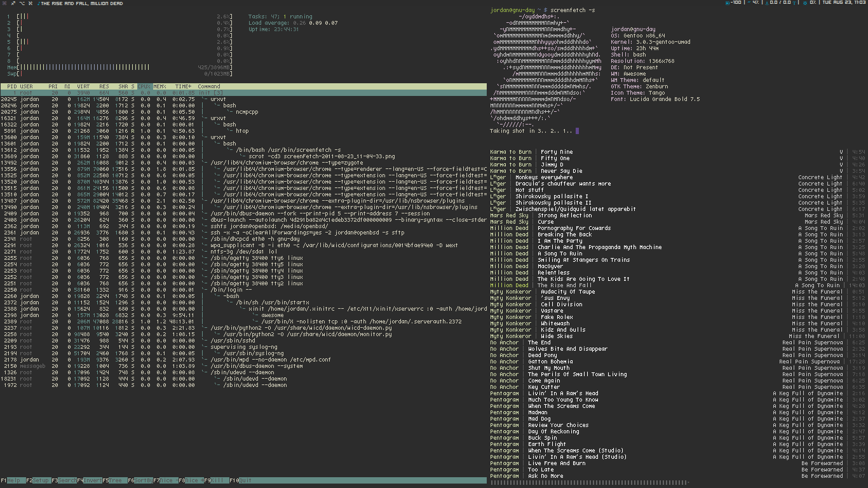Select song 'Livin' In A Ram's Head' first entry
This screenshot has width=868, height=488.
pyautogui.click(x=678, y=393)
